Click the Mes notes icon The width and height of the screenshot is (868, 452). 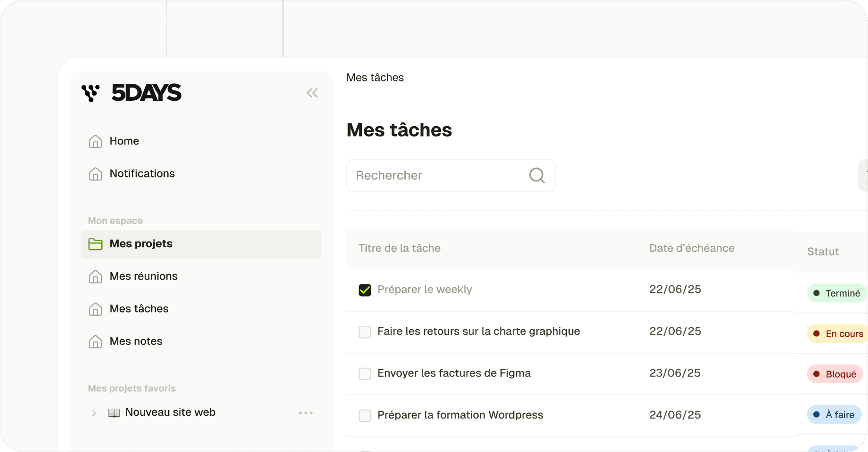point(95,341)
